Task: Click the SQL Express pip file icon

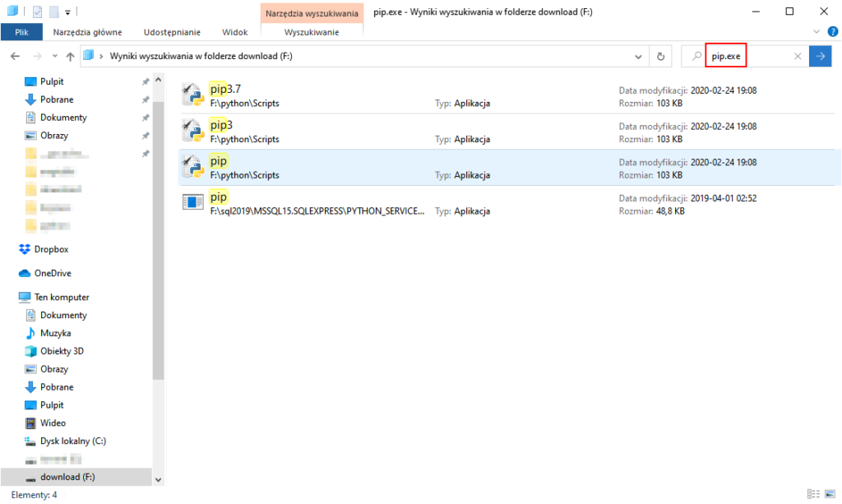Action: point(192,203)
